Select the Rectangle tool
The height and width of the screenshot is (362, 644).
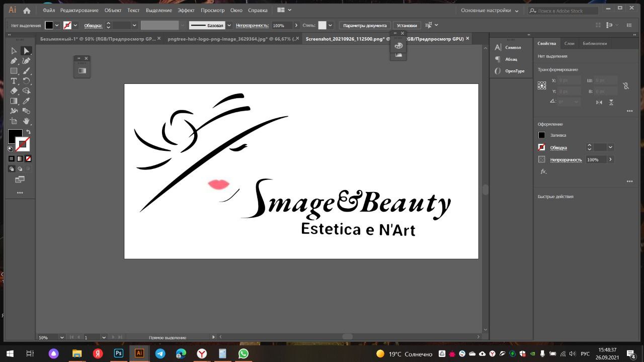[x=14, y=71]
